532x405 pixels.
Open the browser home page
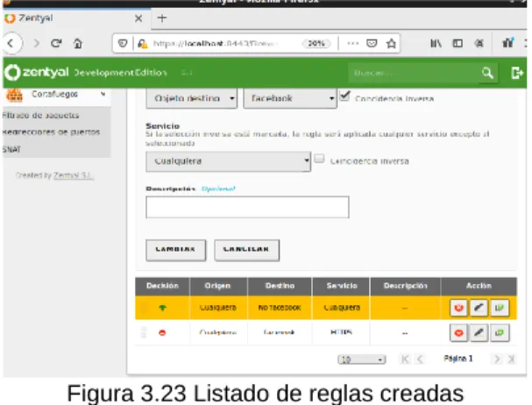click(78, 43)
